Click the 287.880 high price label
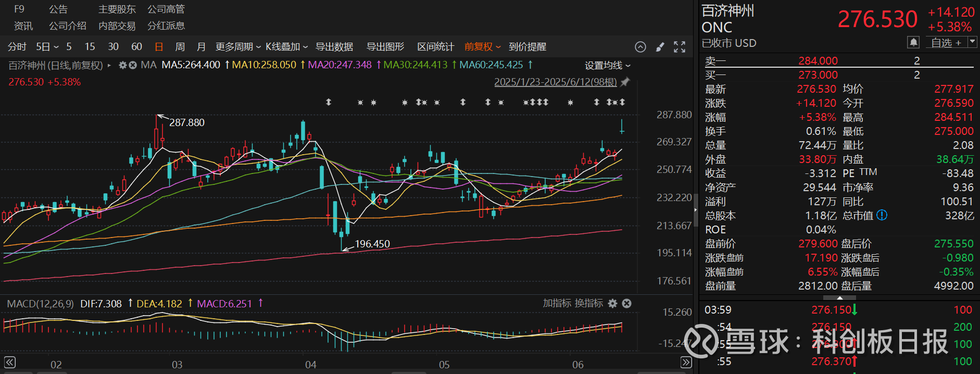The width and height of the screenshot is (980, 374). click(x=187, y=122)
